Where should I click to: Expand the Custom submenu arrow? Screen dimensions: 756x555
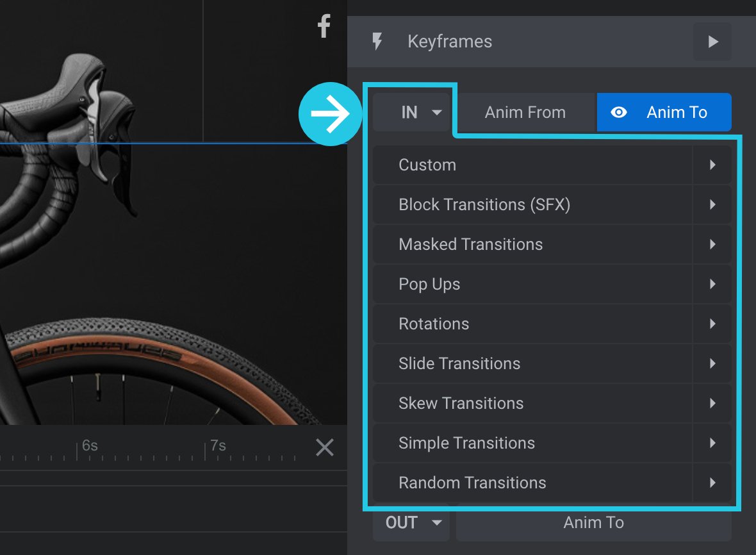click(x=712, y=165)
